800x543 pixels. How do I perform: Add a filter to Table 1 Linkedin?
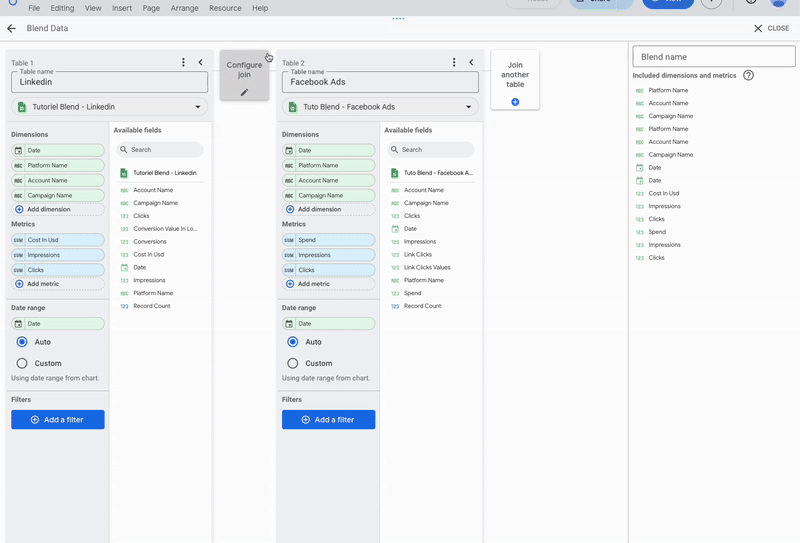click(x=58, y=419)
